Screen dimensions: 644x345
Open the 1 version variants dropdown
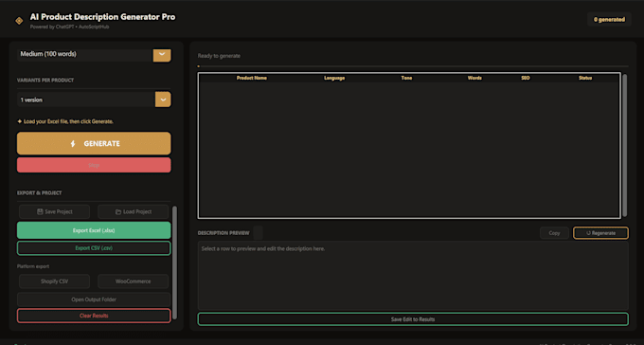point(94,100)
